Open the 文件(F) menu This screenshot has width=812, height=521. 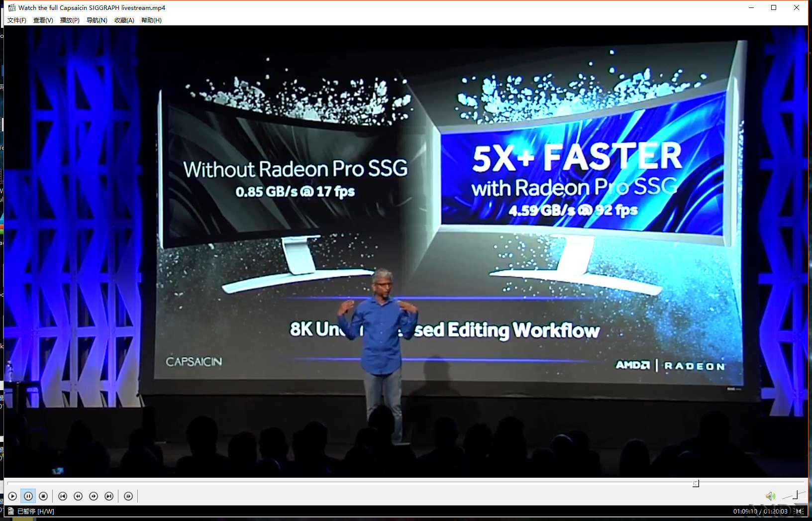tap(17, 20)
